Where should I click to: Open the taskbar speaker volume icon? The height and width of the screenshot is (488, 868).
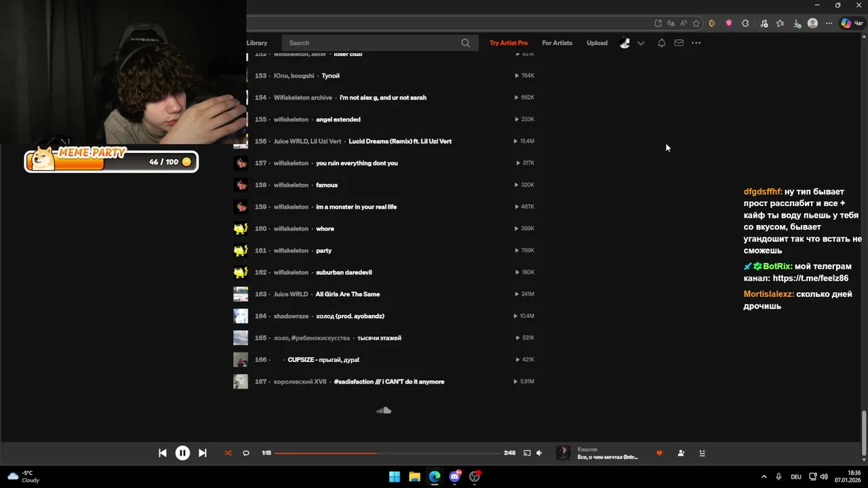825,476
